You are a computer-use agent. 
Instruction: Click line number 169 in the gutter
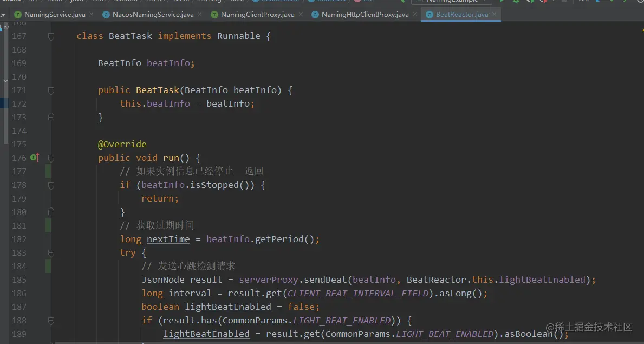pos(19,63)
